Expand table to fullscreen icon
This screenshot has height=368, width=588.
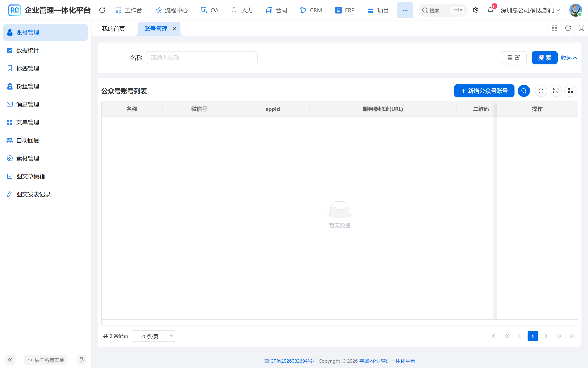click(x=556, y=91)
